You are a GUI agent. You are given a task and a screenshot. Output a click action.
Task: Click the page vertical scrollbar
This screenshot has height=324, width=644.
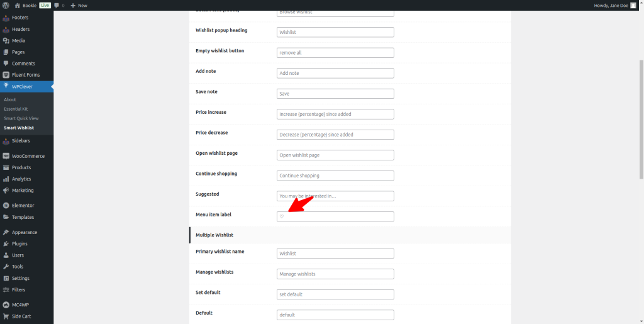pos(641,119)
